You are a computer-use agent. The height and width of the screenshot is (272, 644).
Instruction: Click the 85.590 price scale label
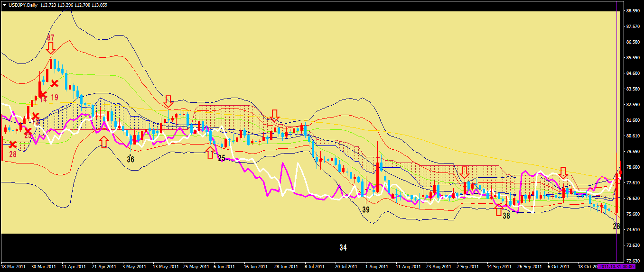tap(633, 57)
